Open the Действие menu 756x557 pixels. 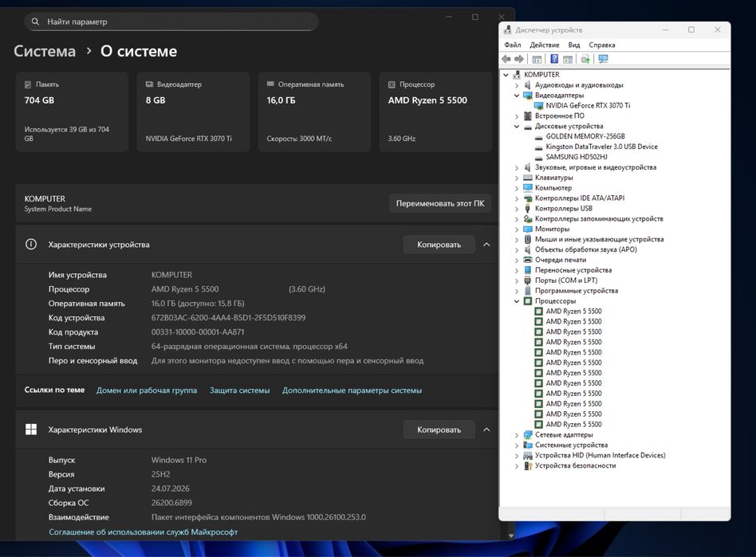pyautogui.click(x=545, y=45)
